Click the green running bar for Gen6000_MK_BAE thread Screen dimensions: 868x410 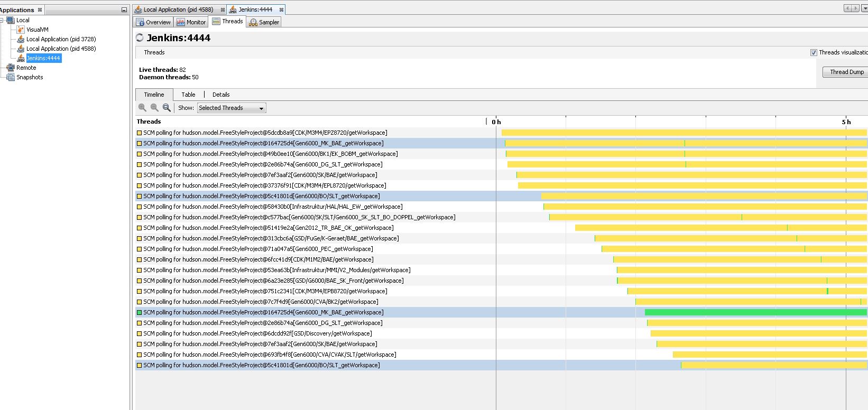[755, 312]
